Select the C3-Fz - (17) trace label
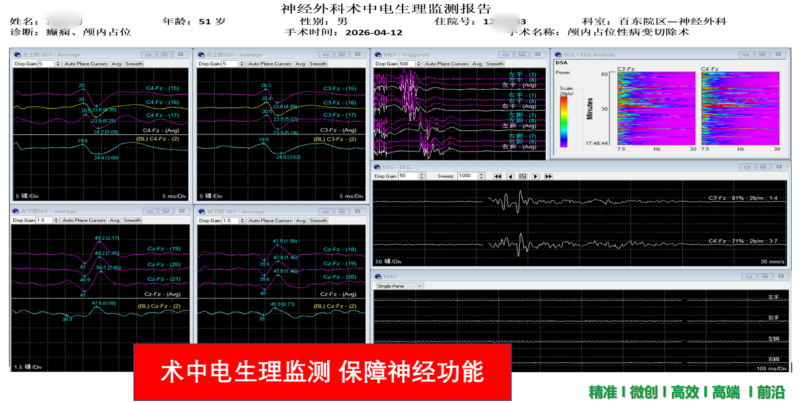 pyautogui.click(x=339, y=115)
